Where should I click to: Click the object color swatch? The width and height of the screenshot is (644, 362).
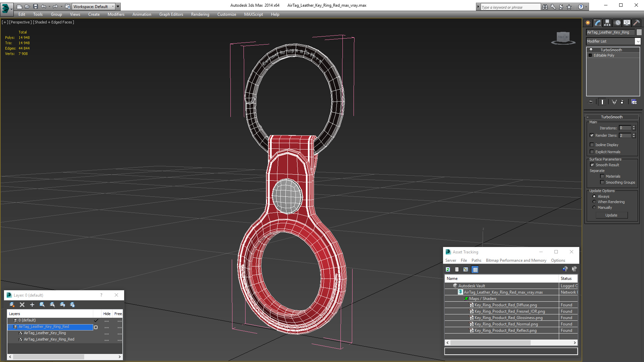point(639,32)
